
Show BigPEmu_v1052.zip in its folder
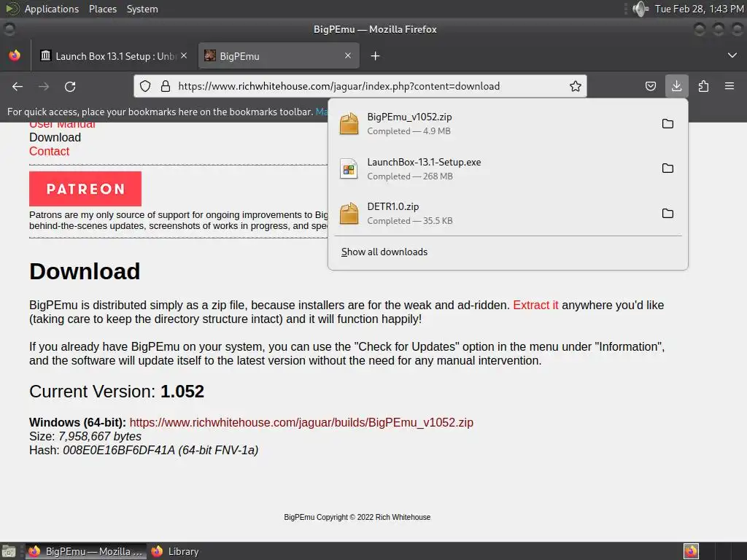pos(668,124)
